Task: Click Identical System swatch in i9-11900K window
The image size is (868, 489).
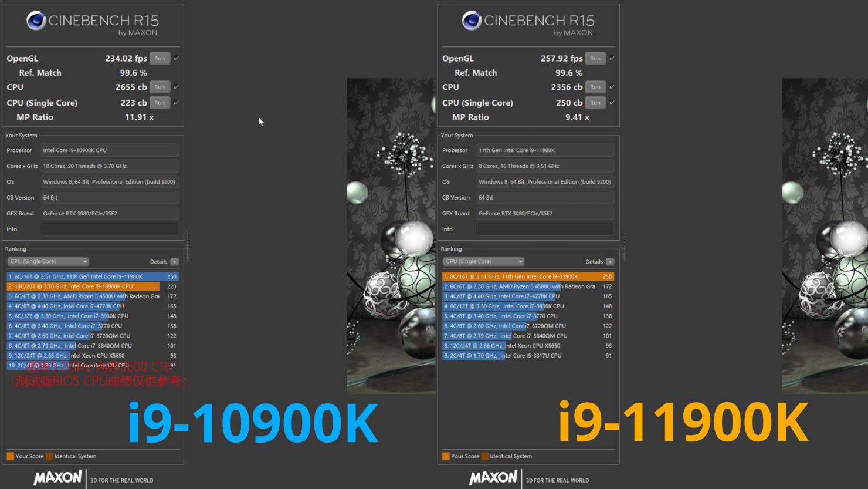Action: click(x=485, y=456)
